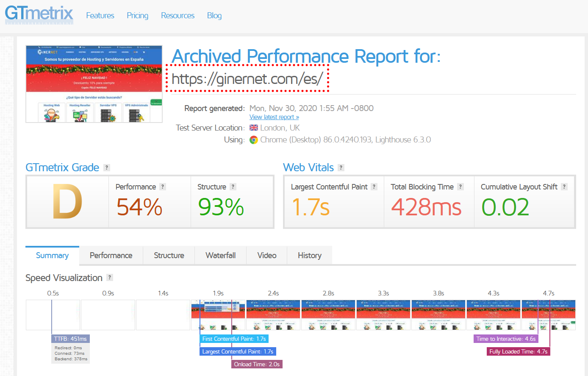Click the 2.4s filmstrip frame
This screenshot has height=376, width=588.
click(273, 315)
